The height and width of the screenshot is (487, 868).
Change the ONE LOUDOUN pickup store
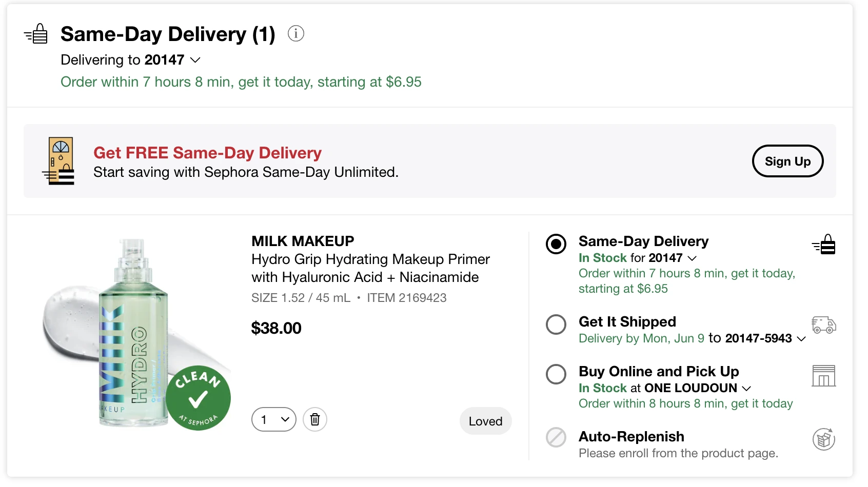pyautogui.click(x=698, y=388)
